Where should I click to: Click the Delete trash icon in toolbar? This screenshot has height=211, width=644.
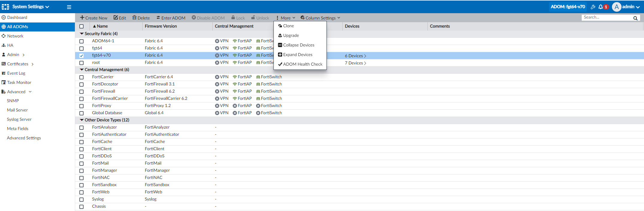(134, 18)
